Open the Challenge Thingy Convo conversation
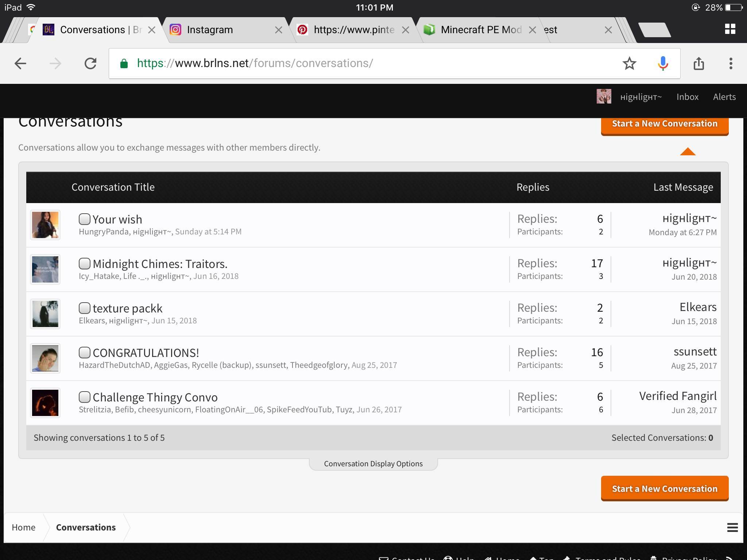The image size is (747, 560). pos(155,397)
